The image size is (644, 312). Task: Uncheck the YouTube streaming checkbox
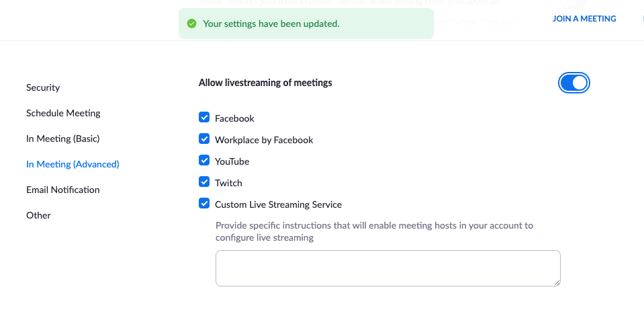[204, 160]
